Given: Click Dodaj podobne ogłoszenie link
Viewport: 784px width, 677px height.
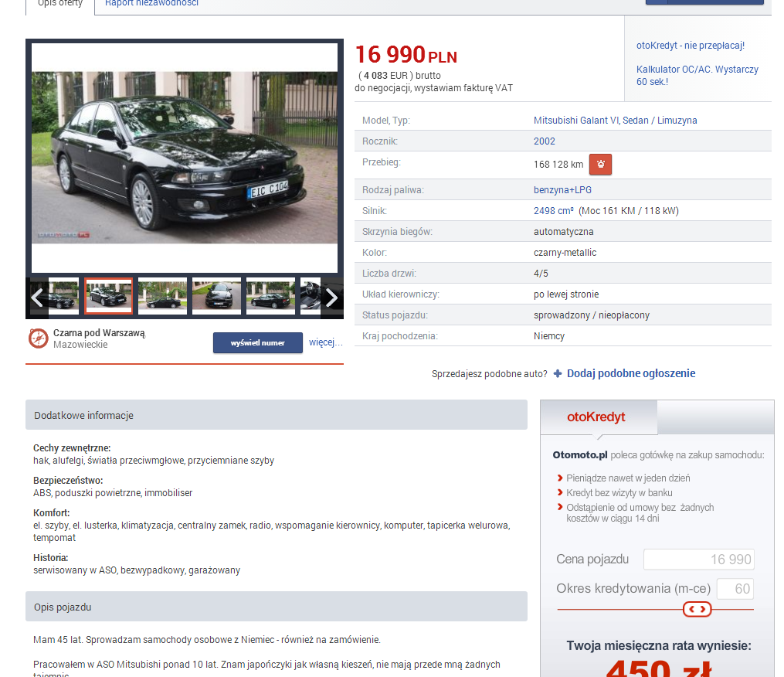Looking at the screenshot, I should pyautogui.click(x=631, y=373).
